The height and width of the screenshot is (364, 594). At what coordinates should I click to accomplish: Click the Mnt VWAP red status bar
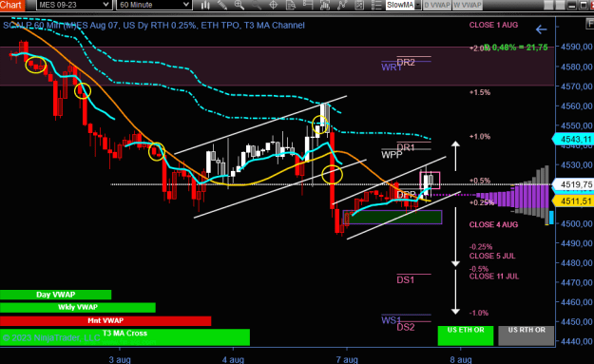tap(105, 321)
